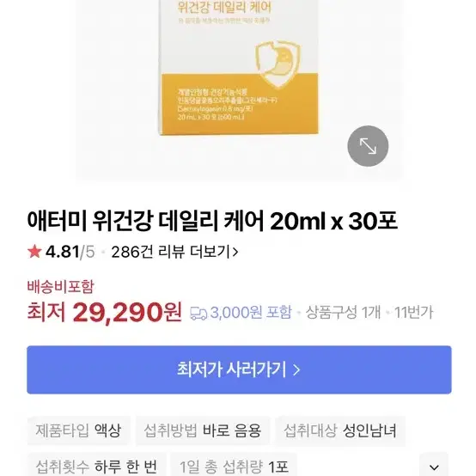Click the 3,000원 포함 shipping text
476x476 pixels.
pos(251,313)
